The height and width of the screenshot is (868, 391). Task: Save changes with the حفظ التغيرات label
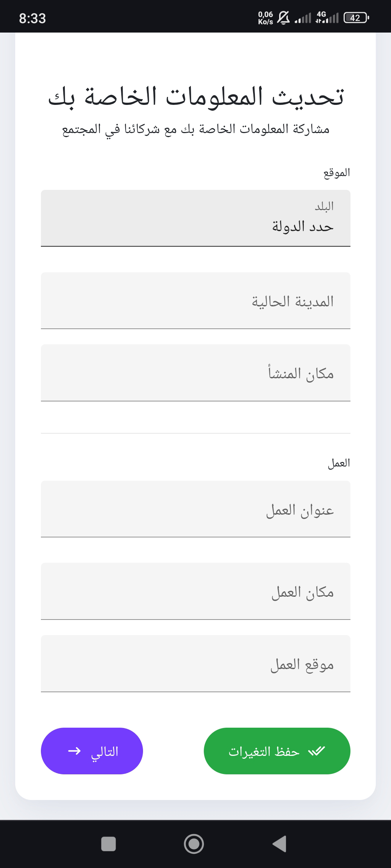264,752
